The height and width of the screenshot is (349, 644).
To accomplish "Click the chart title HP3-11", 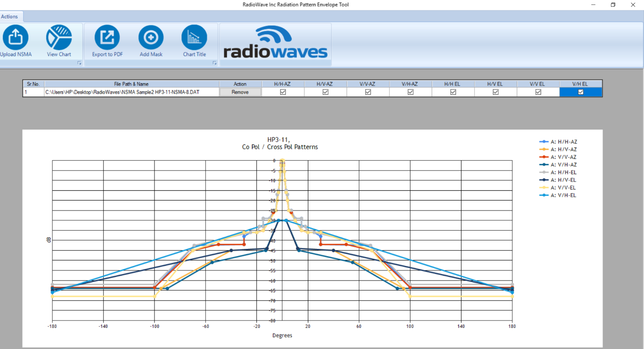I will (279, 140).
